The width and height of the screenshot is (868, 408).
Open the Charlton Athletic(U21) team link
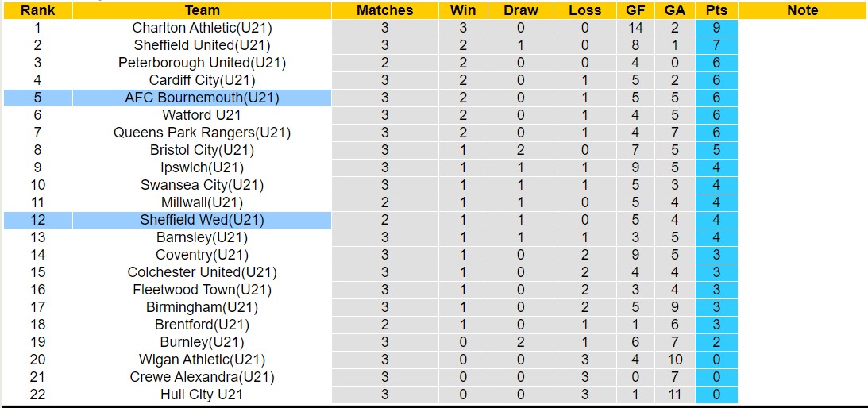coord(202,28)
